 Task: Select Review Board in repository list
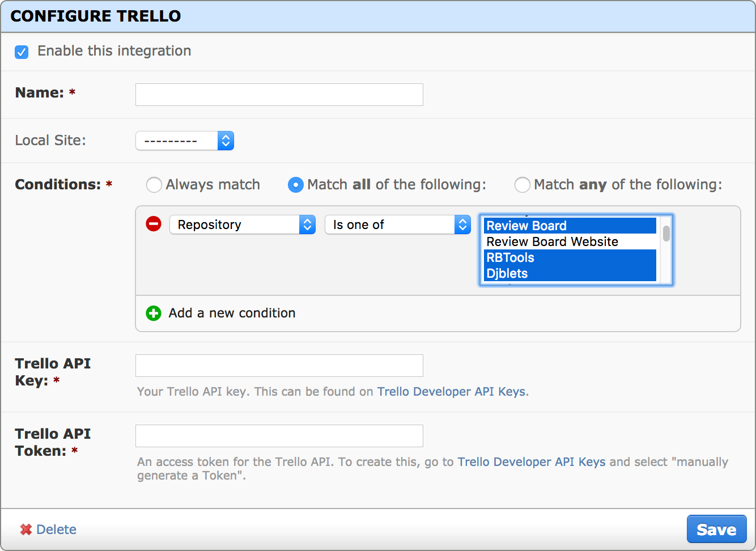(x=570, y=226)
